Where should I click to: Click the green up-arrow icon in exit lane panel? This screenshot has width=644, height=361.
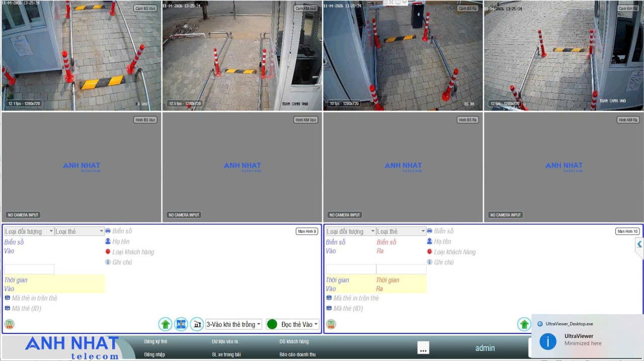[x=524, y=324]
